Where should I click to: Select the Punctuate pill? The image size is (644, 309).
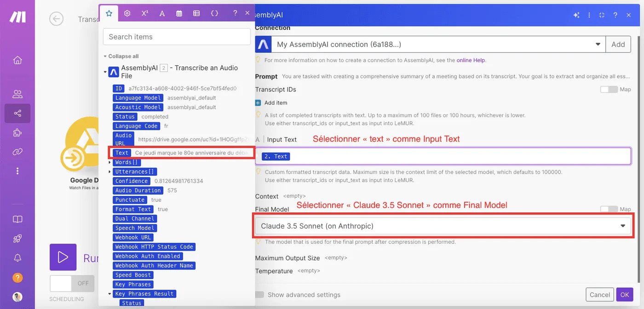[x=130, y=200]
